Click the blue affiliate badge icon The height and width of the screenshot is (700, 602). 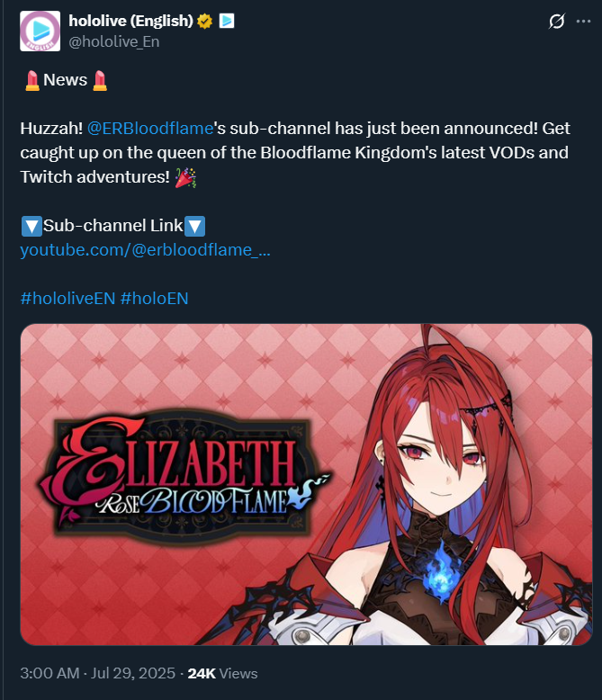point(227,21)
